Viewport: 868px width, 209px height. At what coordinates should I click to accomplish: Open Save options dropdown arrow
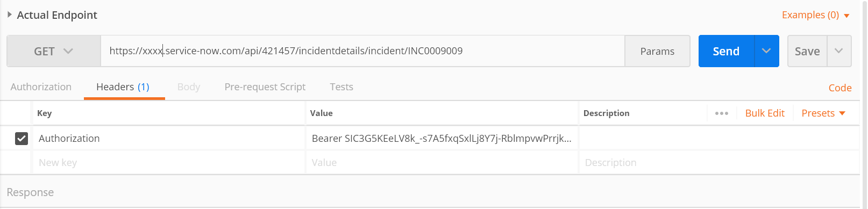pos(839,51)
